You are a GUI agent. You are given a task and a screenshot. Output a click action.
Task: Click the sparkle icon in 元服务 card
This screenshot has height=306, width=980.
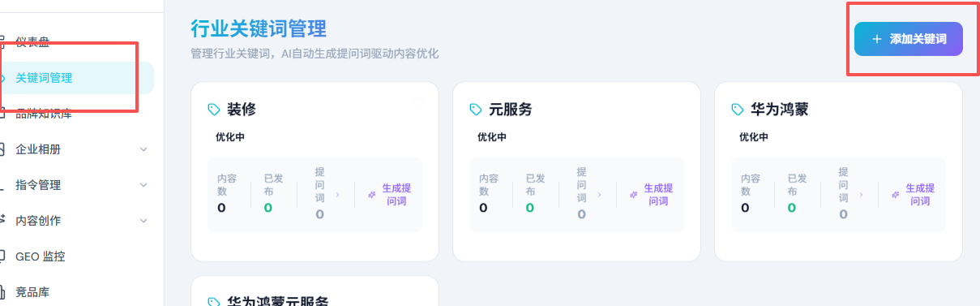coord(634,195)
